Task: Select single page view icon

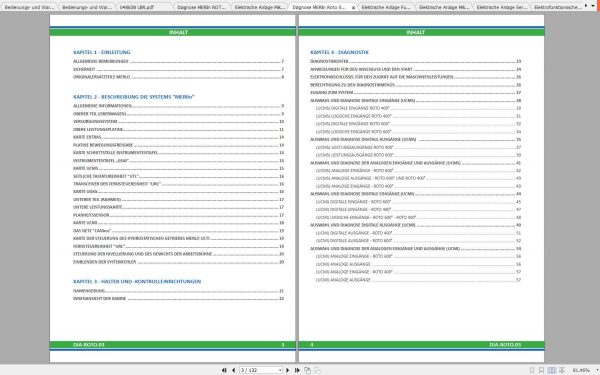Action: (x=532, y=370)
